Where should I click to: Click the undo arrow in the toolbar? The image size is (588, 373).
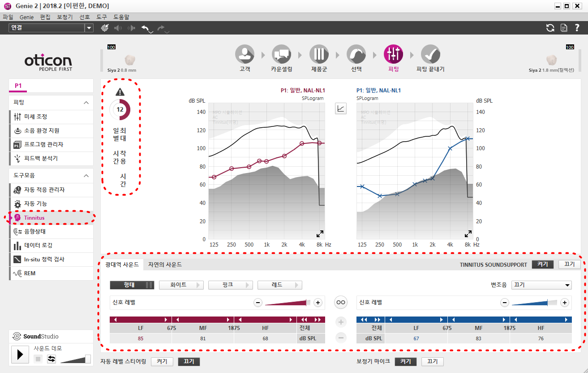point(146,28)
